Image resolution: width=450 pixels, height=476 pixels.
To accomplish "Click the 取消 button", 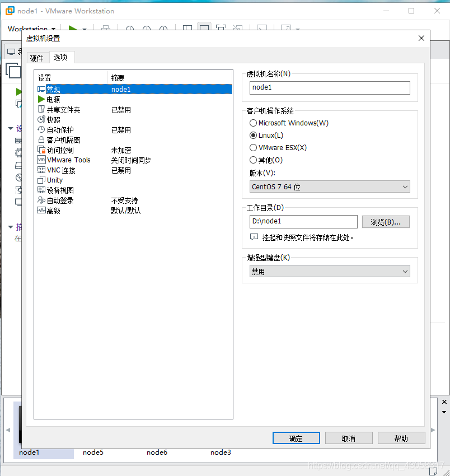I will [349, 438].
